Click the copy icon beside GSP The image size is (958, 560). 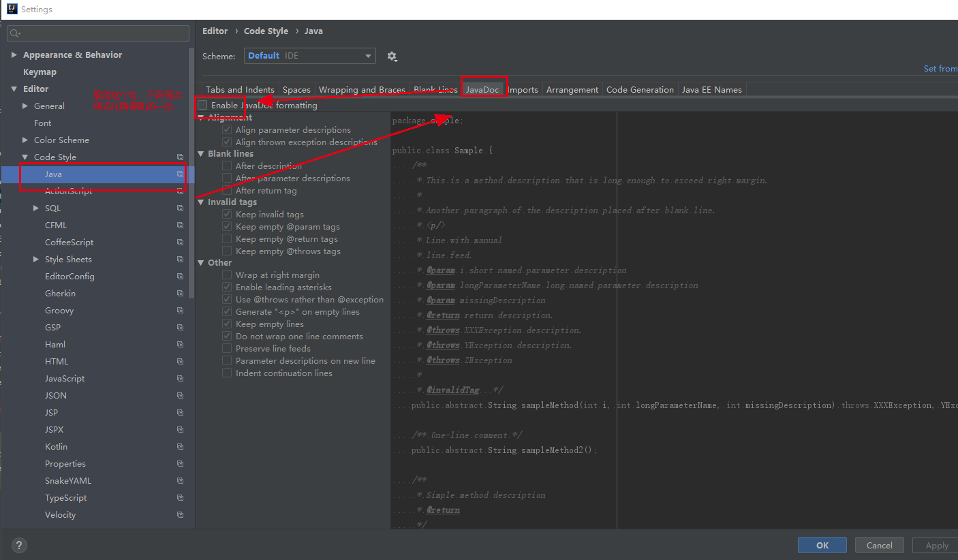[x=180, y=328]
